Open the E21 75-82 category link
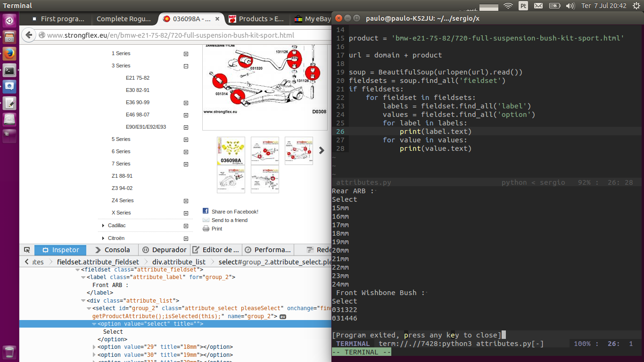This screenshot has height=362, width=644. [138, 78]
